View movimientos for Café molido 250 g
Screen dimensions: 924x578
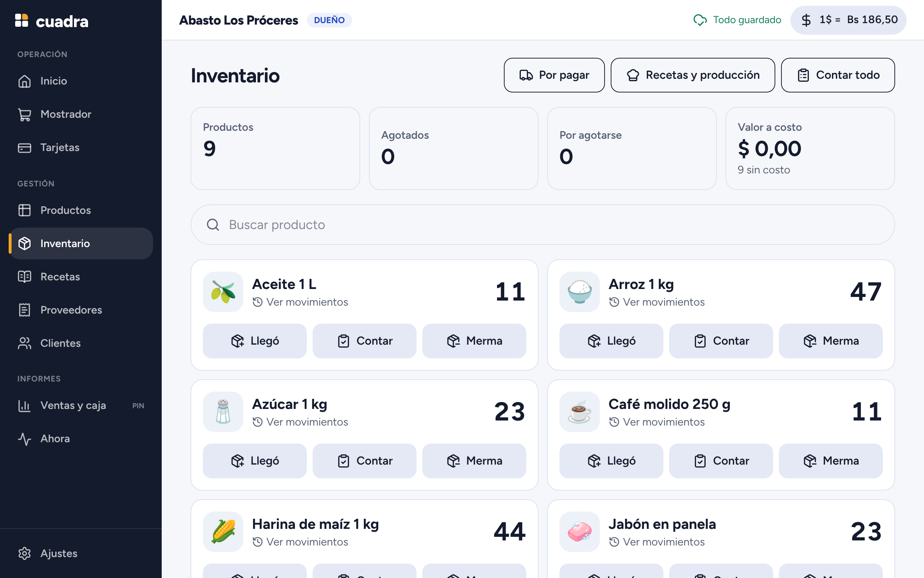click(657, 422)
